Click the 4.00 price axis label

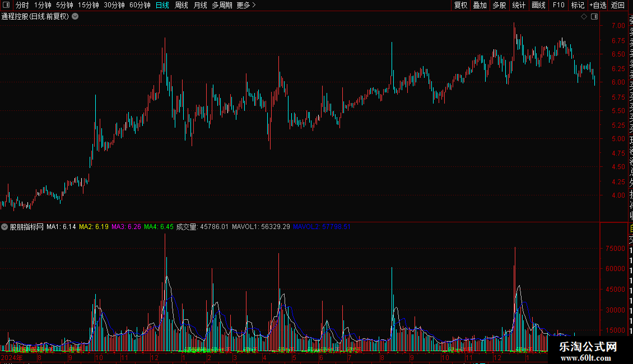click(x=618, y=195)
